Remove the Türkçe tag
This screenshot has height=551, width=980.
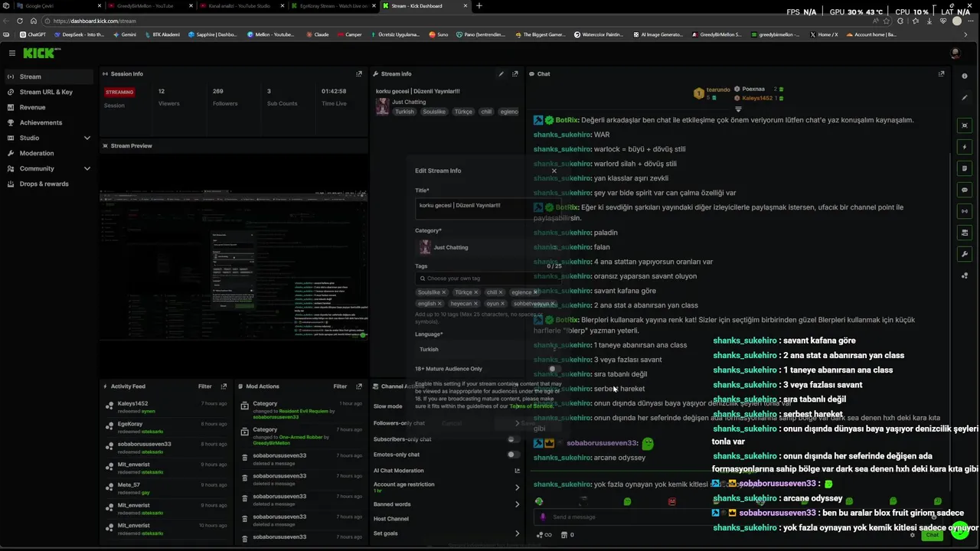(x=476, y=292)
